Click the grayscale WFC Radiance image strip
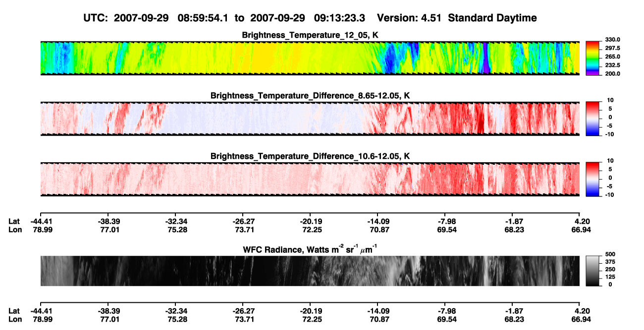Image resolution: width=644 pixels, height=330 pixels. tap(310, 271)
